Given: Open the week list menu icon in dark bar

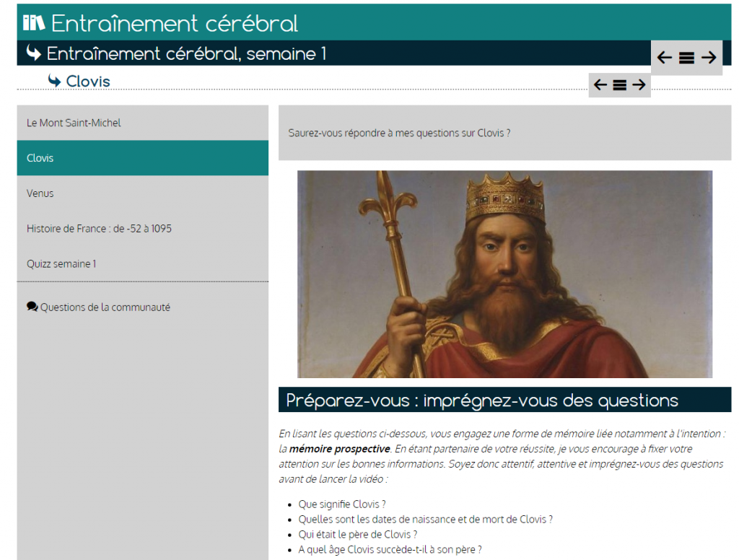Looking at the screenshot, I should coord(686,58).
